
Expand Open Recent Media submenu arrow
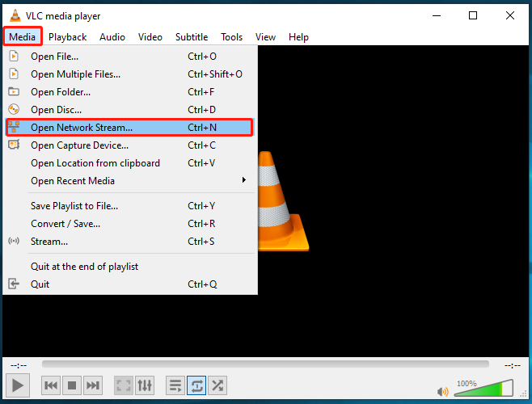click(x=243, y=180)
